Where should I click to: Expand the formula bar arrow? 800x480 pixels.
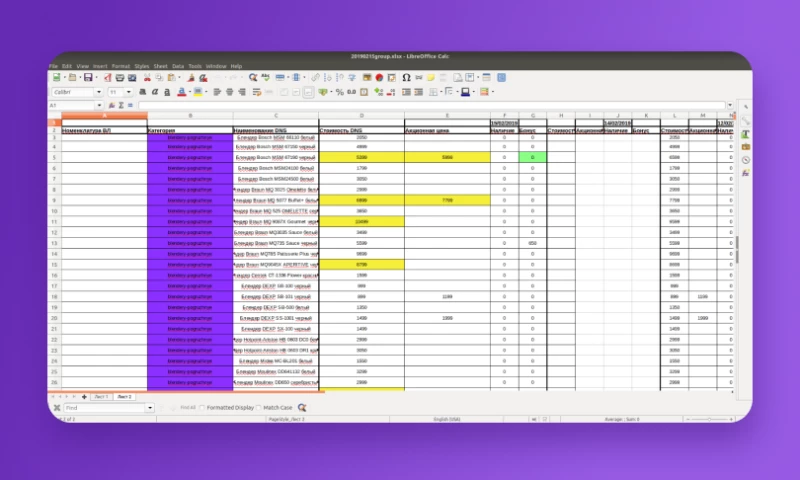730,105
